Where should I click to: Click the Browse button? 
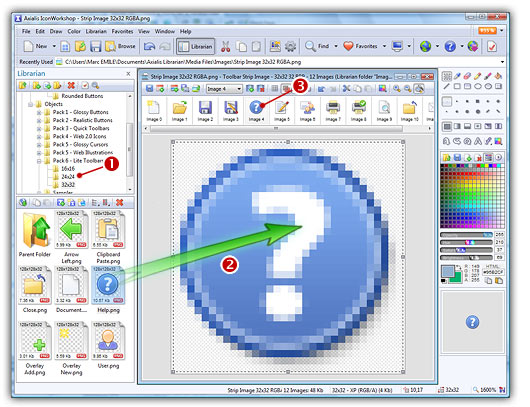(x=120, y=46)
